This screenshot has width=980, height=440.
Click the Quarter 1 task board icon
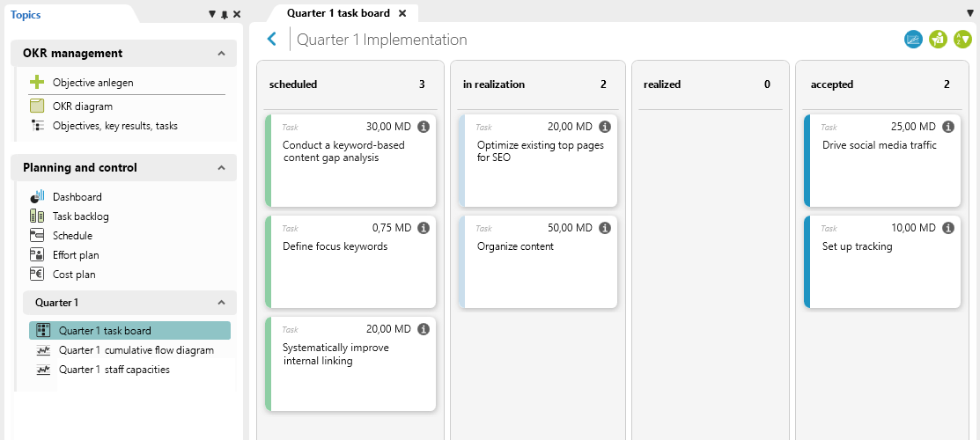coord(43,331)
